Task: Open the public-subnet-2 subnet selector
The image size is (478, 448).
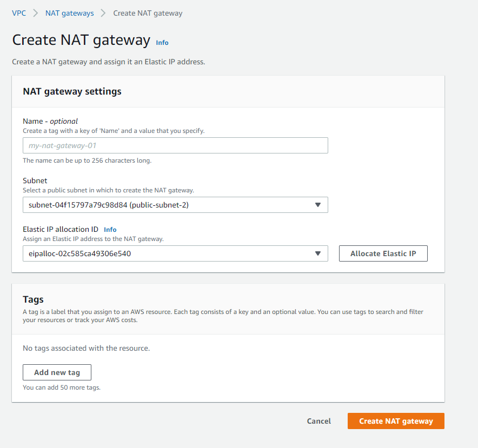Action: click(x=175, y=205)
